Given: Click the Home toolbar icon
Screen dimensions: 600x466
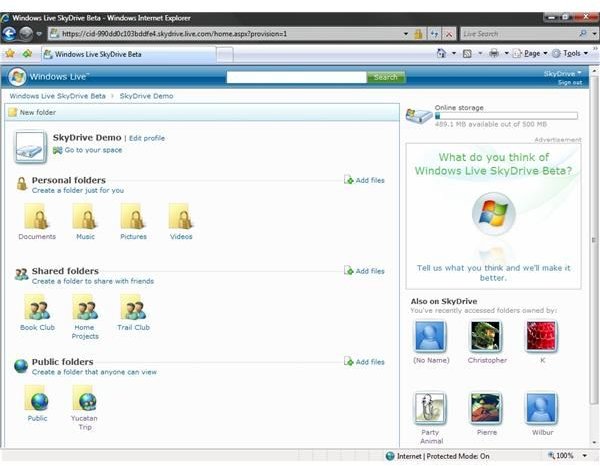Looking at the screenshot, I should [441, 53].
